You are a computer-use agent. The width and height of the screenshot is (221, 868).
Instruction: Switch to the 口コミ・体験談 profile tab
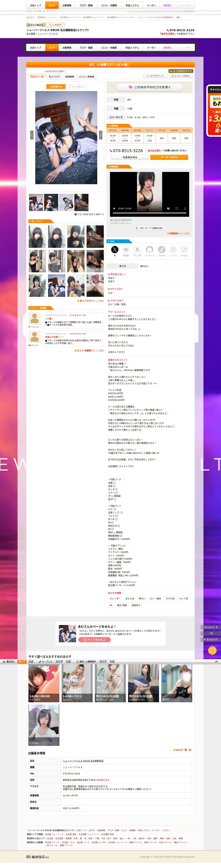(x=87, y=77)
